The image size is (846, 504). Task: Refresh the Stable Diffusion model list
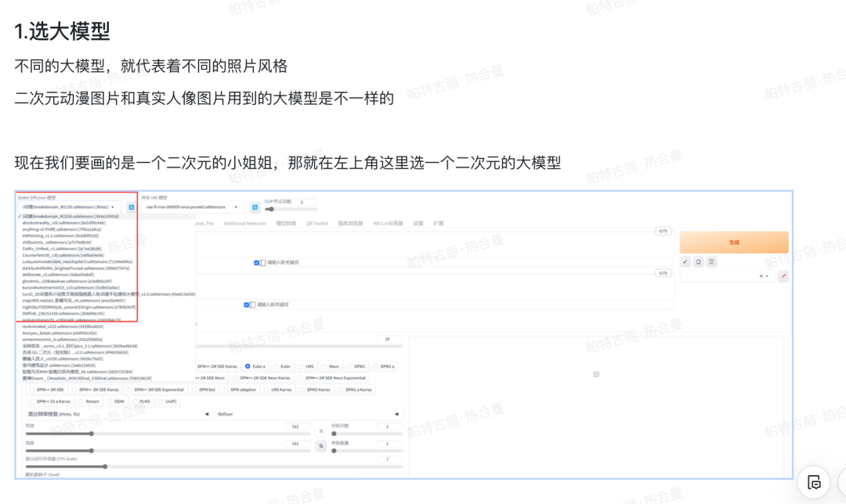pyautogui.click(x=131, y=207)
